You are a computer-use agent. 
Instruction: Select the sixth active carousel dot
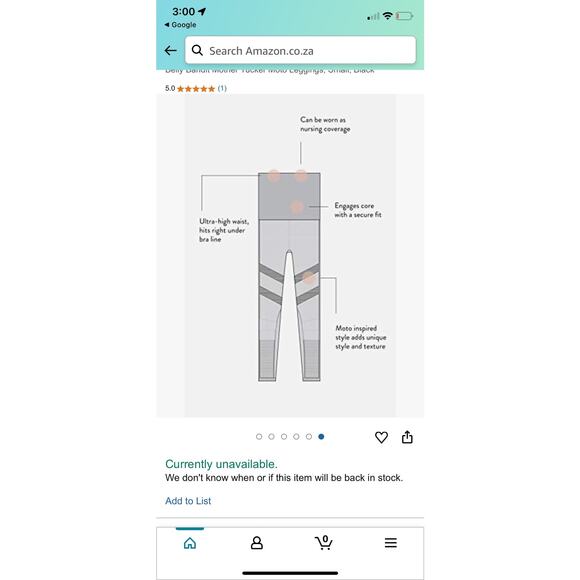[x=321, y=437]
